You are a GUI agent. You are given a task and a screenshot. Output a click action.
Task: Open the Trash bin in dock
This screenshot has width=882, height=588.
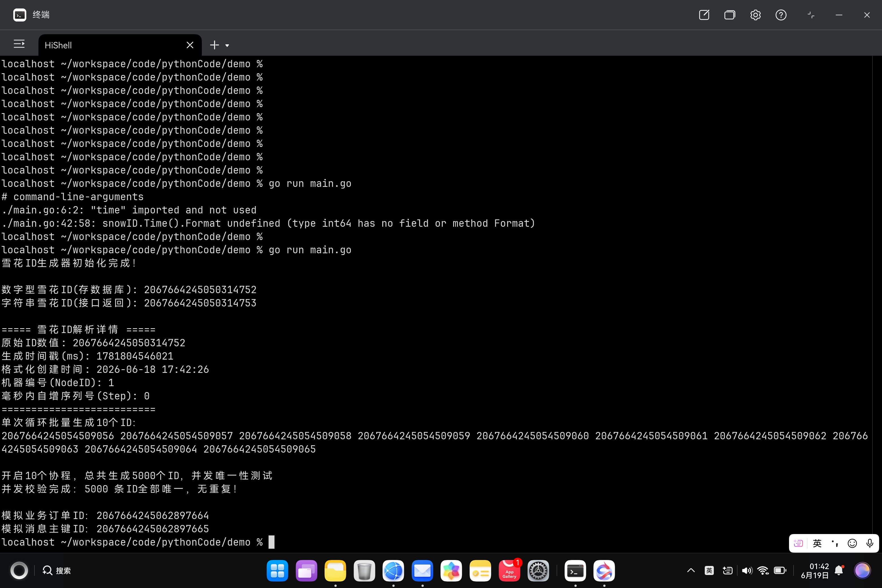[364, 571]
